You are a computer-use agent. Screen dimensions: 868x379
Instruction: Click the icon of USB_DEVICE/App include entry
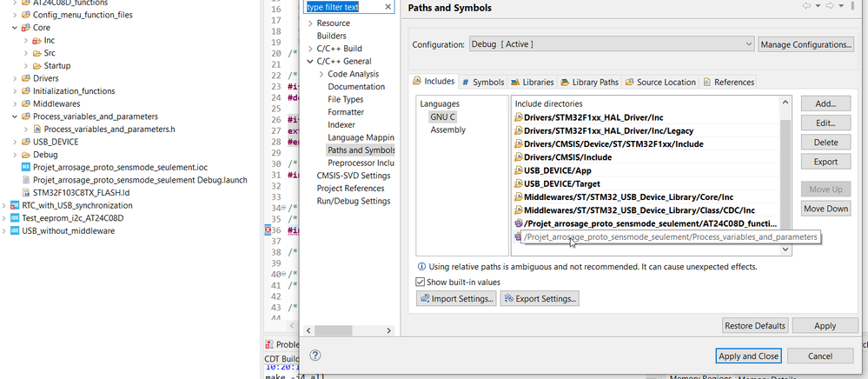519,170
